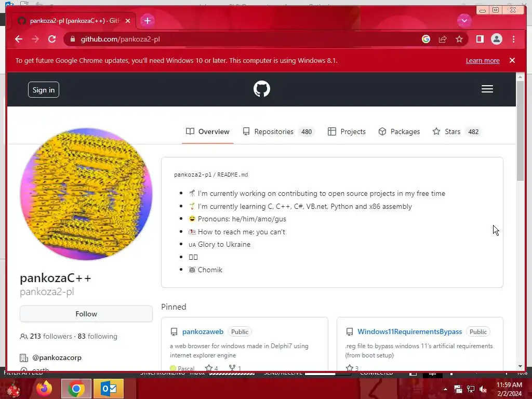Go back with the browser back arrow
Image resolution: width=532 pixels, height=399 pixels.
coord(19,39)
